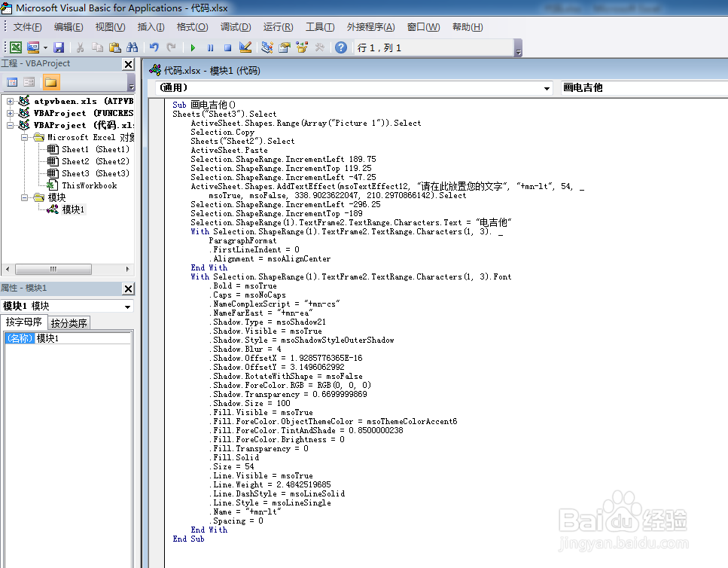
Task: Click the Selection.Copy code line
Action: tap(222, 132)
